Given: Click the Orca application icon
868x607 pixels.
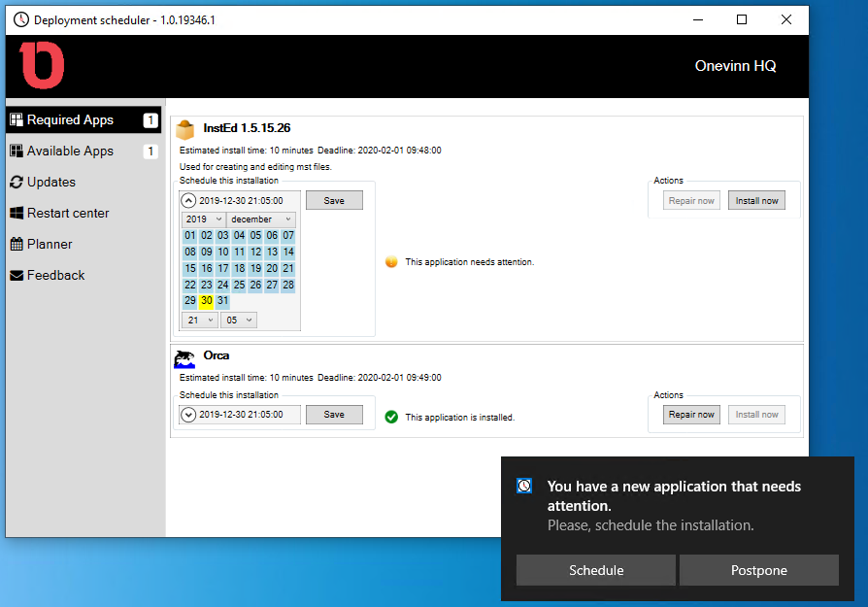Looking at the screenshot, I should [x=184, y=355].
